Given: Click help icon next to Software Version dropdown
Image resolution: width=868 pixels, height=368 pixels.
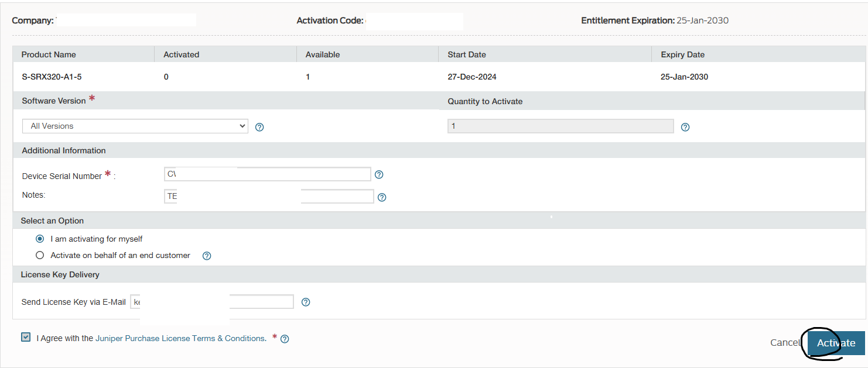Looking at the screenshot, I should coord(259,127).
